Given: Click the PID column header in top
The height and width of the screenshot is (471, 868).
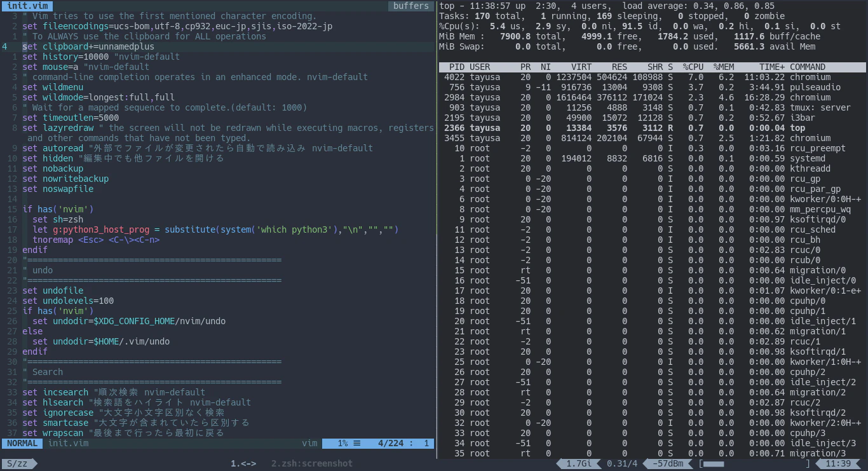Looking at the screenshot, I should [x=457, y=67].
